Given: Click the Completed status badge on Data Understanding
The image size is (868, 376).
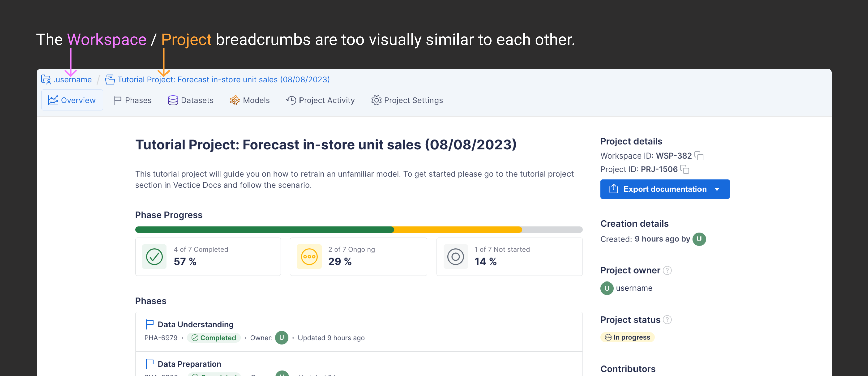Looking at the screenshot, I should point(214,337).
